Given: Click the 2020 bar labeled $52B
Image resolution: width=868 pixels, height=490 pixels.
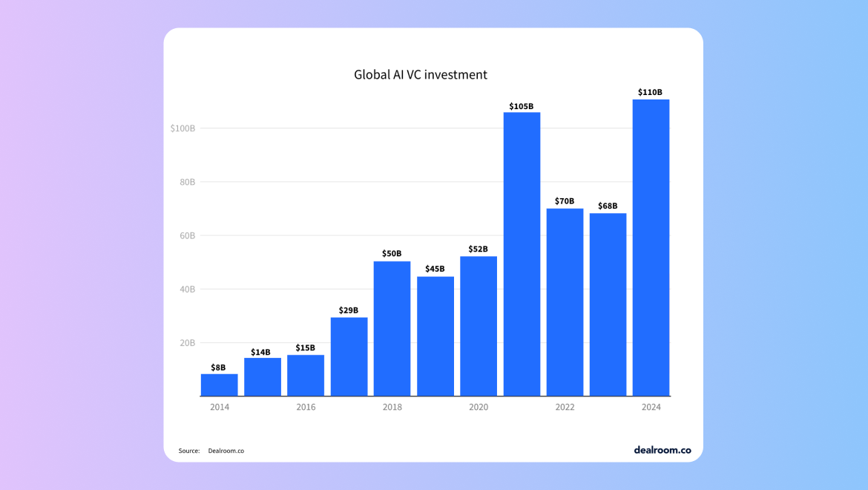Looking at the screenshot, I should pyautogui.click(x=479, y=326).
